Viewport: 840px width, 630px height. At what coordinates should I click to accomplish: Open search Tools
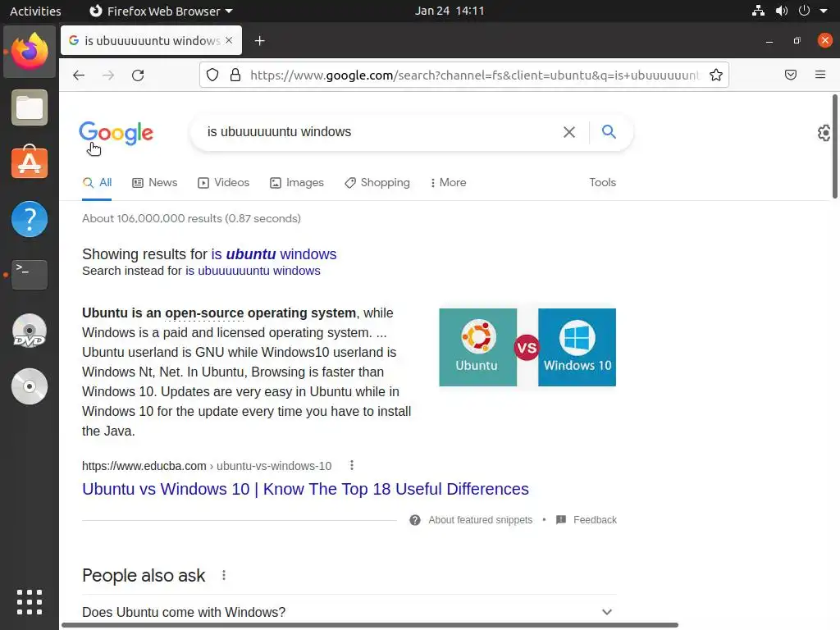(603, 183)
